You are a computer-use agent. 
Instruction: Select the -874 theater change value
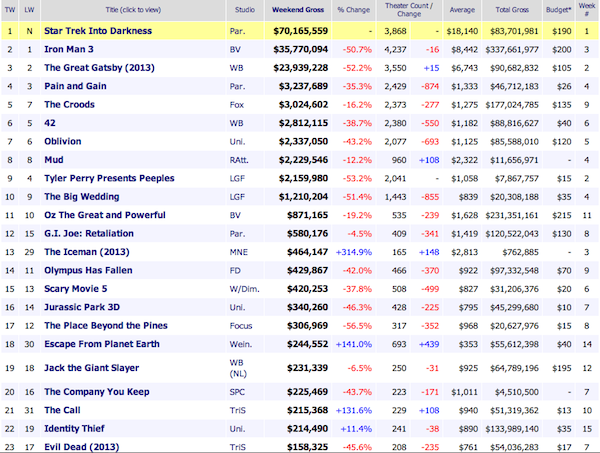tap(430, 86)
